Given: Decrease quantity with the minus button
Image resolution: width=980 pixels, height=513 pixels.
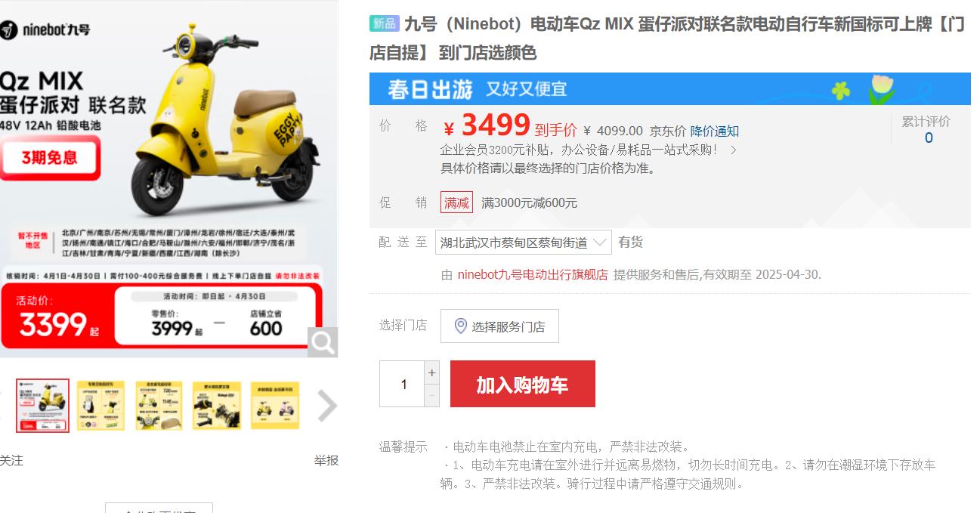Looking at the screenshot, I should [x=431, y=395].
